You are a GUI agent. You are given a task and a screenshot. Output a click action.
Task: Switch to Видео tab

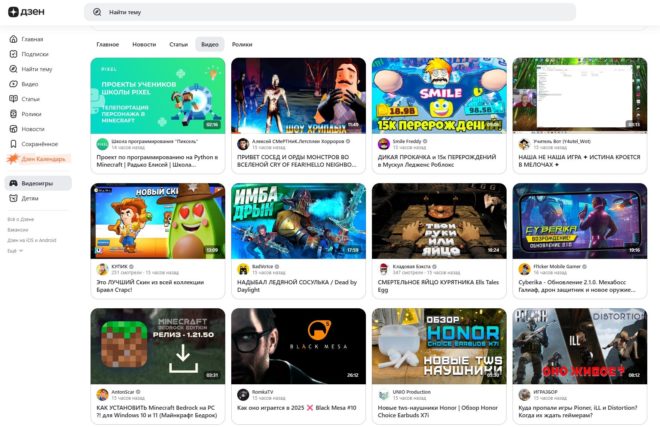[210, 44]
